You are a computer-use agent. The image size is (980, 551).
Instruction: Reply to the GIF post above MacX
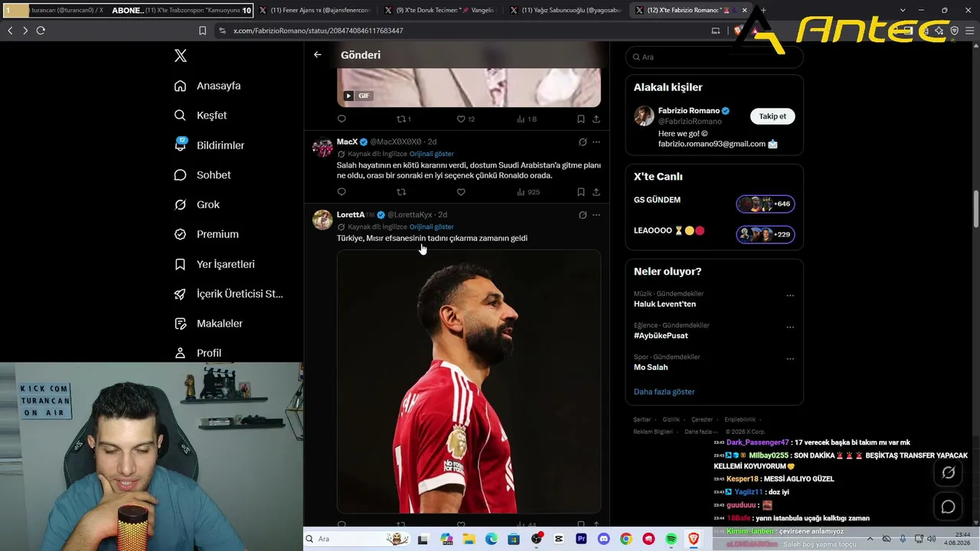(341, 119)
